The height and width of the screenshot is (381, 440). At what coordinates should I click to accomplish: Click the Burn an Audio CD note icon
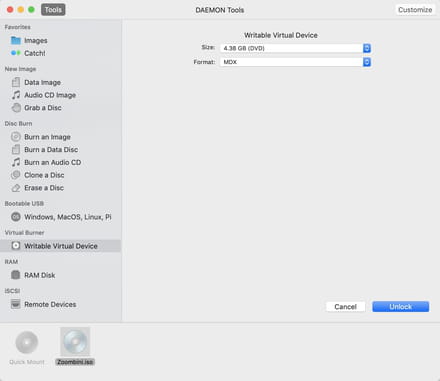(16, 162)
